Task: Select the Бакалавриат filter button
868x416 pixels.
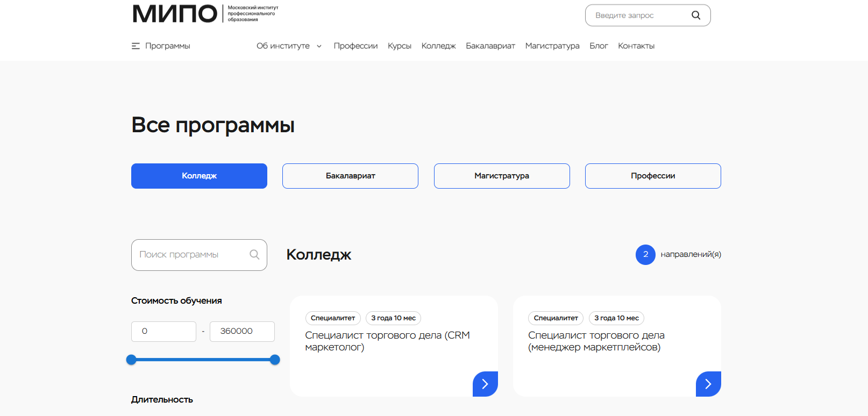Action: click(x=350, y=176)
